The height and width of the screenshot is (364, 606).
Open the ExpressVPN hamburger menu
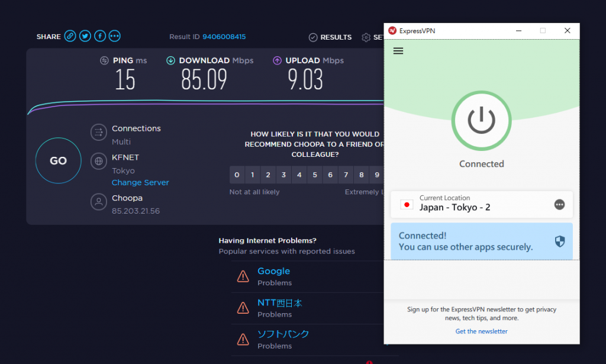398,51
